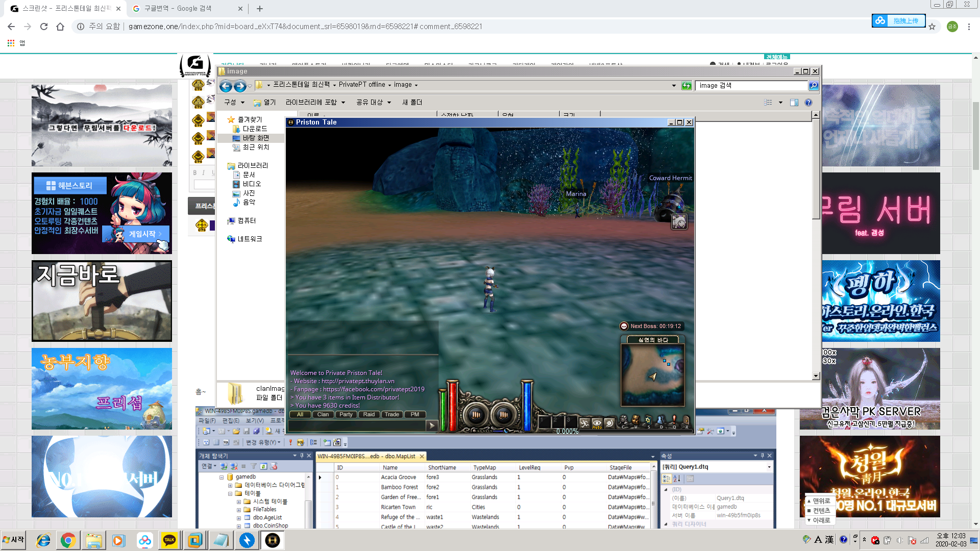980x551 pixels.
Task: Click the wolf portrait icon near Coward Hermit
Action: (x=679, y=221)
